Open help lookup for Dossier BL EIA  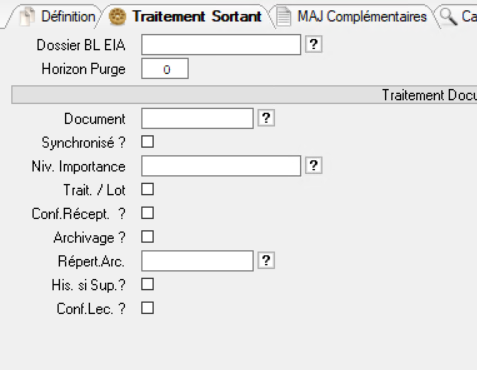313,44
